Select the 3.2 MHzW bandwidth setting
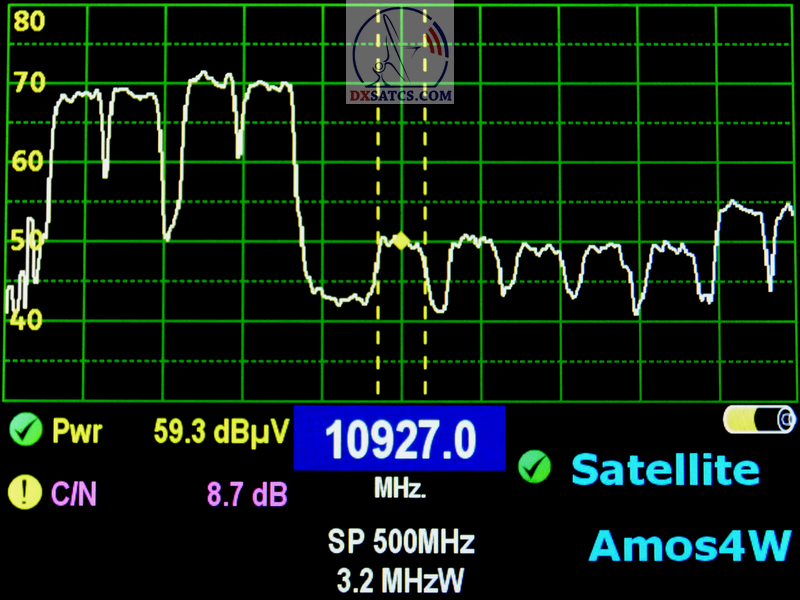This screenshot has height=600, width=800. pyautogui.click(x=401, y=578)
